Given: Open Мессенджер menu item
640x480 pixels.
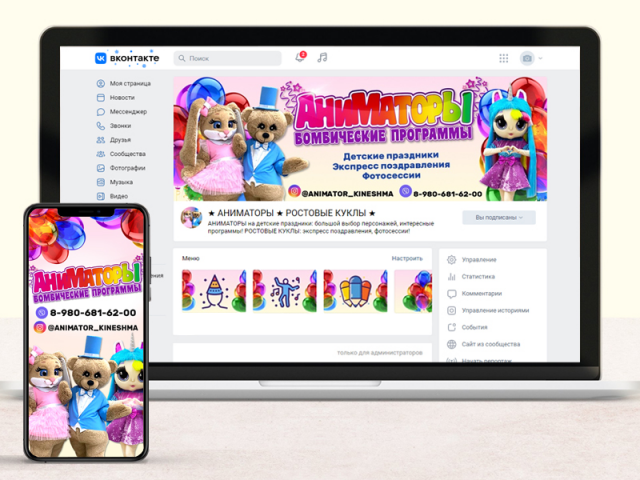Looking at the screenshot, I should click(x=128, y=111).
